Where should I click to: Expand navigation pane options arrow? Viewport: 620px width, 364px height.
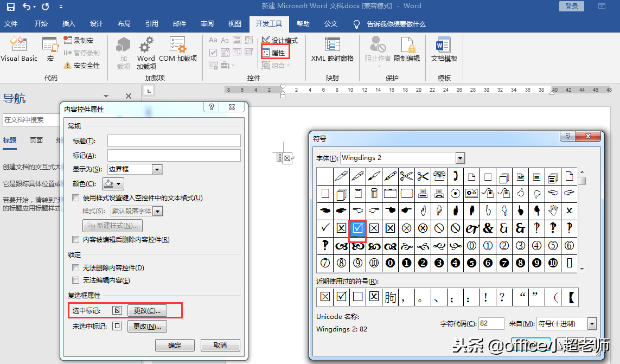pyautogui.click(x=106, y=96)
